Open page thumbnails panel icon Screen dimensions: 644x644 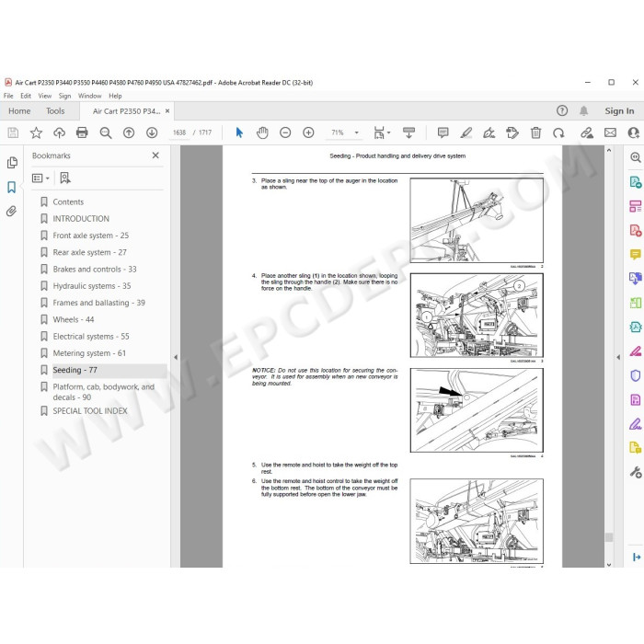[x=12, y=163]
